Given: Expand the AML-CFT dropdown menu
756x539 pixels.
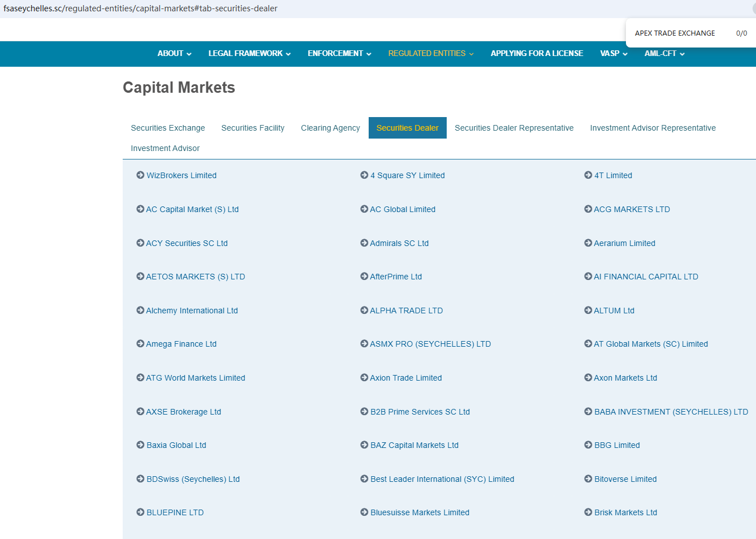Looking at the screenshot, I should [664, 54].
